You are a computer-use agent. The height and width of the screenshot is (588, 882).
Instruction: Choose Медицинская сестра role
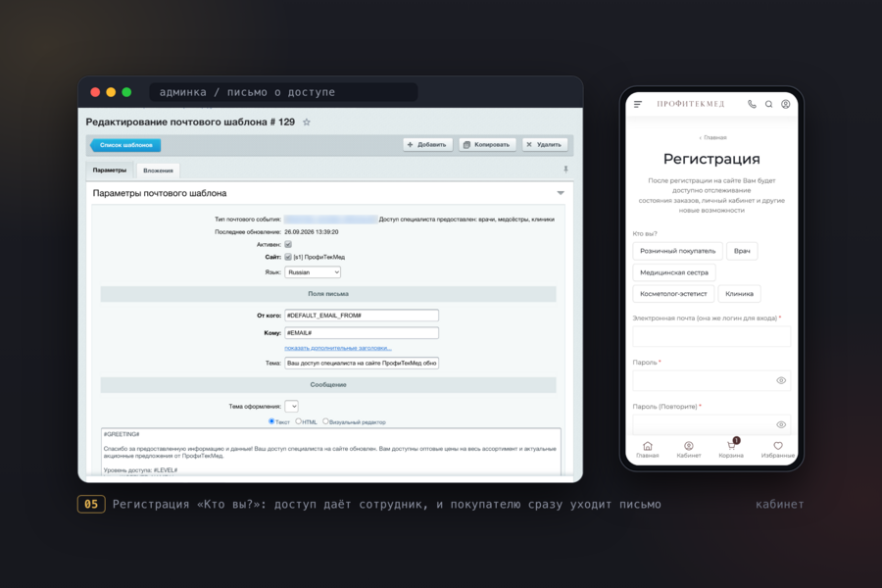click(x=674, y=272)
